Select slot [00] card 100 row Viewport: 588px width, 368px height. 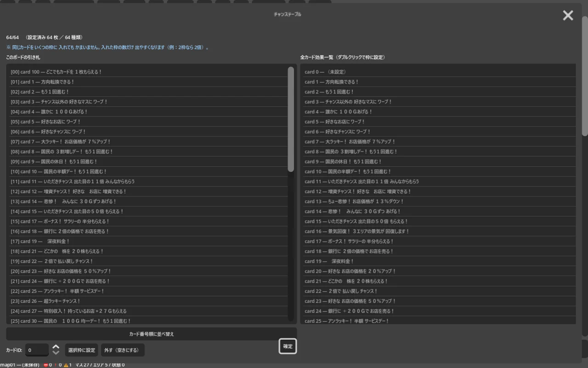click(148, 72)
